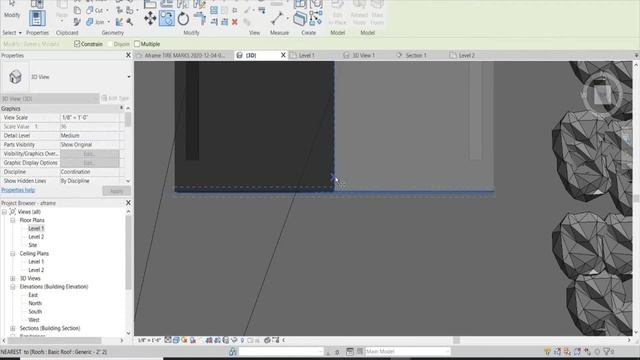This screenshot has width=640, height=360.
Task: Click the selection Filter icon
Action: point(608,351)
